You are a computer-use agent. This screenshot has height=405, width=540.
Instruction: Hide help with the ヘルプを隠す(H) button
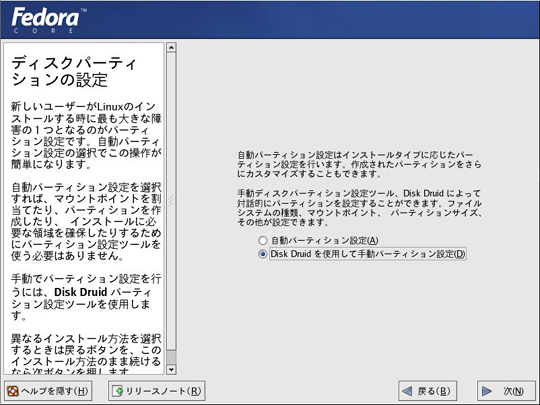pyautogui.click(x=48, y=391)
